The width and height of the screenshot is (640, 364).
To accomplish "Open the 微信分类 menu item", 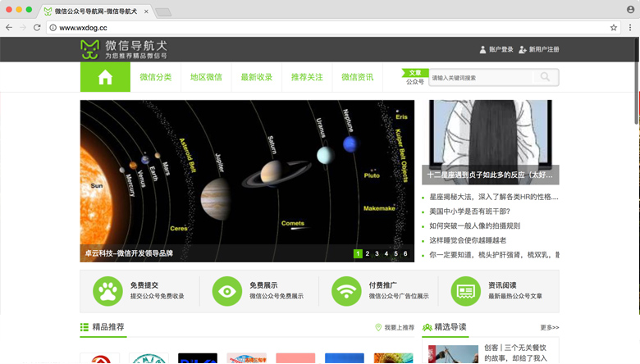I will pyautogui.click(x=156, y=77).
